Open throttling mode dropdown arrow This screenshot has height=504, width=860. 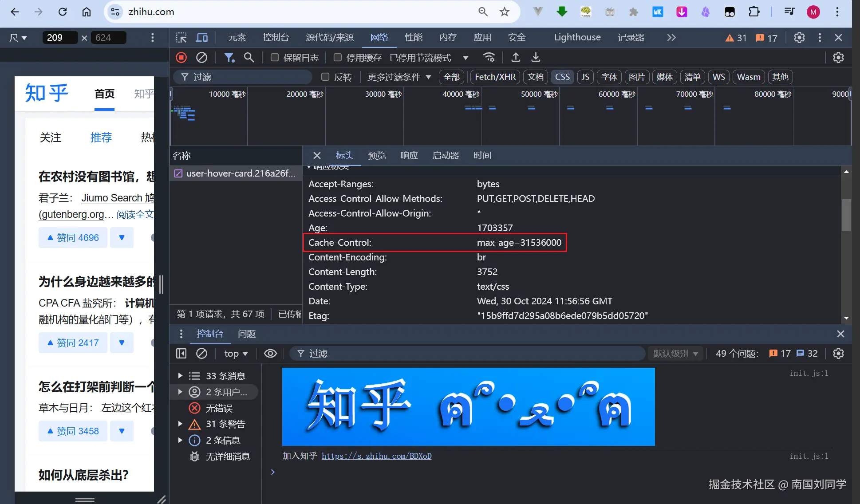[466, 58]
